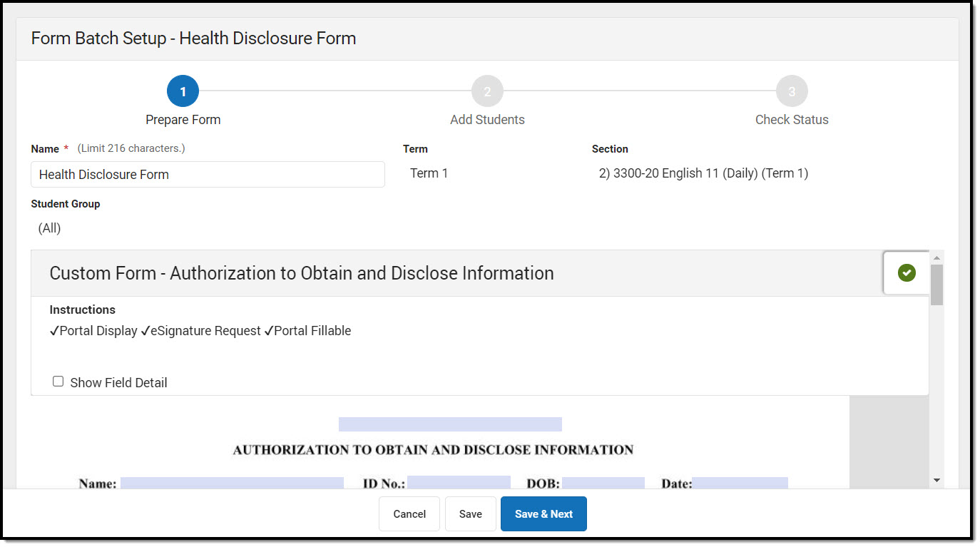Click the Name field in form preview

(232, 483)
